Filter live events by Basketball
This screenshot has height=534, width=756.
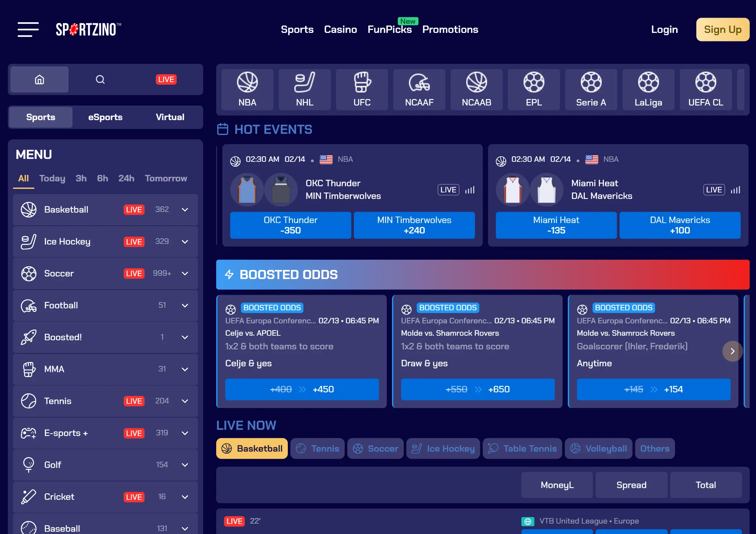252,448
